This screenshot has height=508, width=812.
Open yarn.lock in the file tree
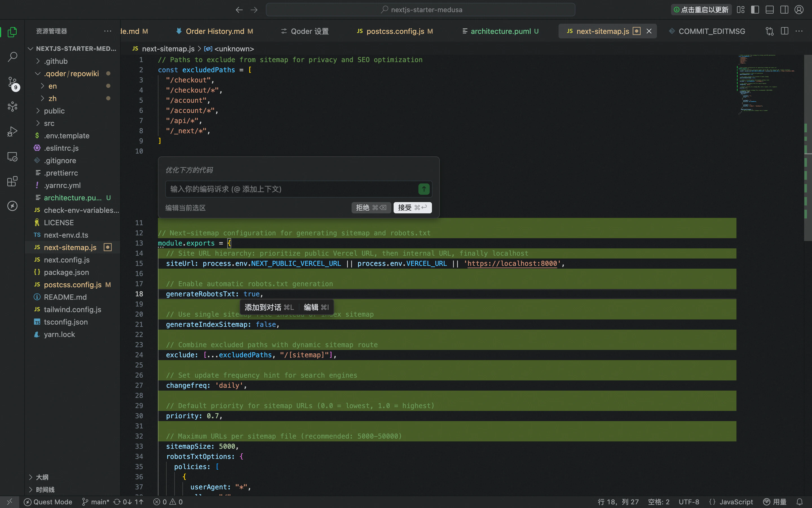(72, 334)
